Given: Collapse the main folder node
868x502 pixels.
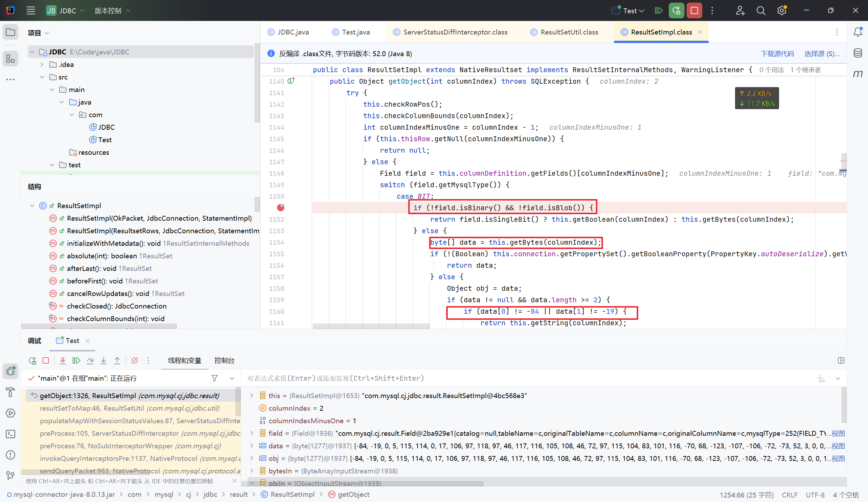Looking at the screenshot, I should 52,90.
